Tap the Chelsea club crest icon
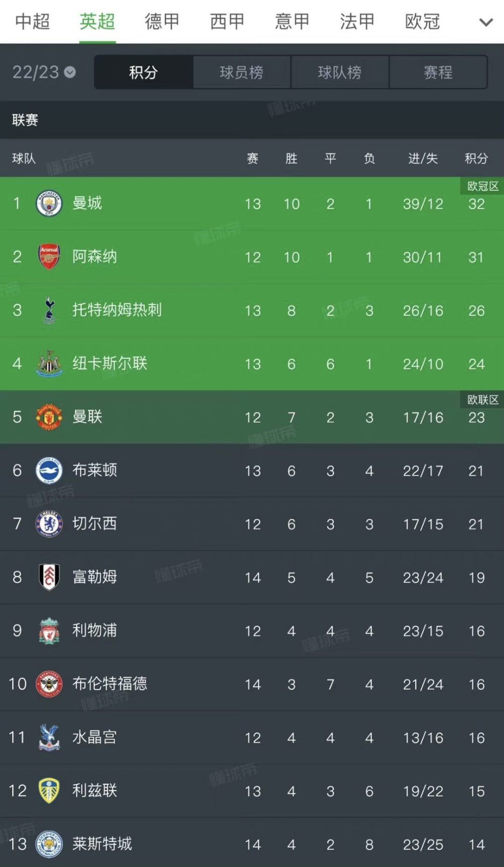 tap(49, 524)
